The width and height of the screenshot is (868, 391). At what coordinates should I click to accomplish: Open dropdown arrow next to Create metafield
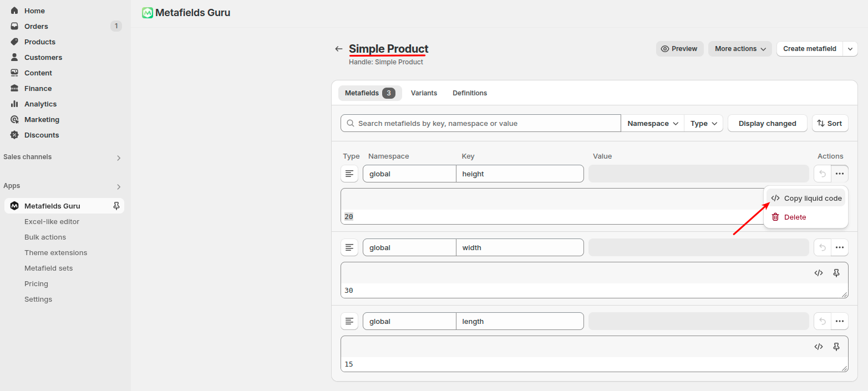850,49
